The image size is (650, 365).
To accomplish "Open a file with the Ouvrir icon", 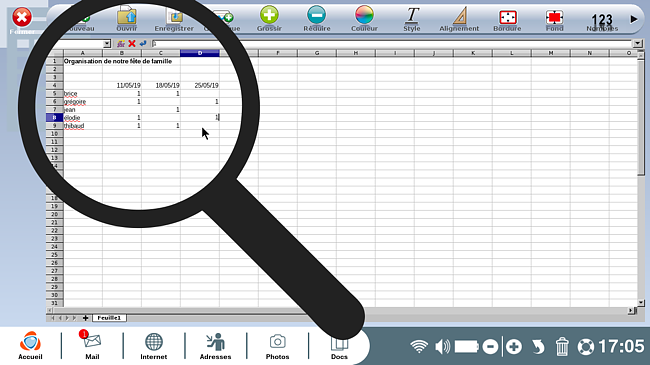I will coord(126,18).
